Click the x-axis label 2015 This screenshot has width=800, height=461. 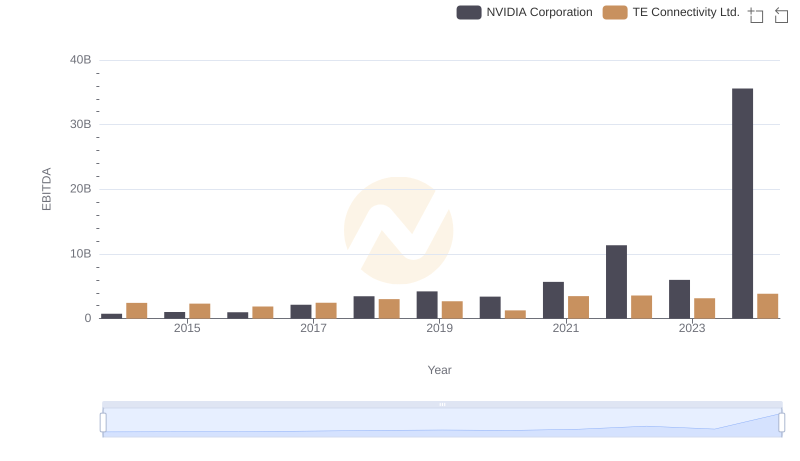pyautogui.click(x=187, y=328)
